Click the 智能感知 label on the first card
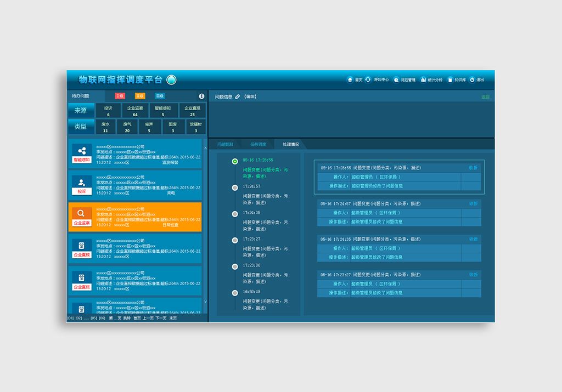Image resolution: width=562 pixels, height=392 pixels. 82,160
